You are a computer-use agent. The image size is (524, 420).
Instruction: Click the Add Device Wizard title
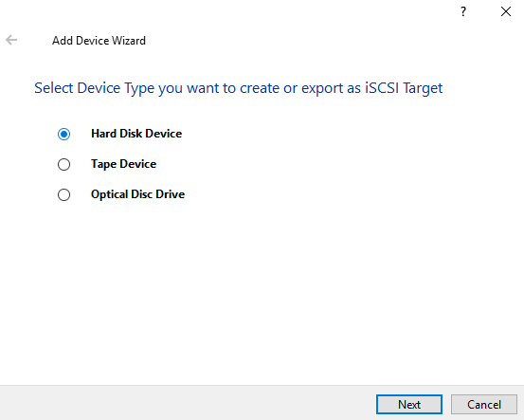click(x=99, y=41)
